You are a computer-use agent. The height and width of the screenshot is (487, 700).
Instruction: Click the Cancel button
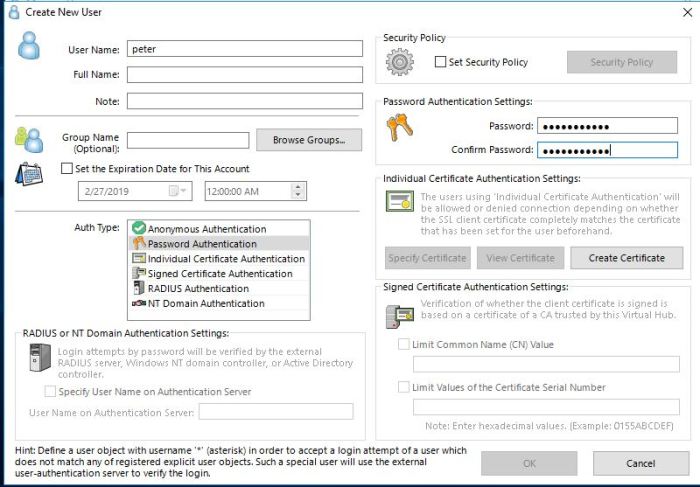(x=640, y=464)
